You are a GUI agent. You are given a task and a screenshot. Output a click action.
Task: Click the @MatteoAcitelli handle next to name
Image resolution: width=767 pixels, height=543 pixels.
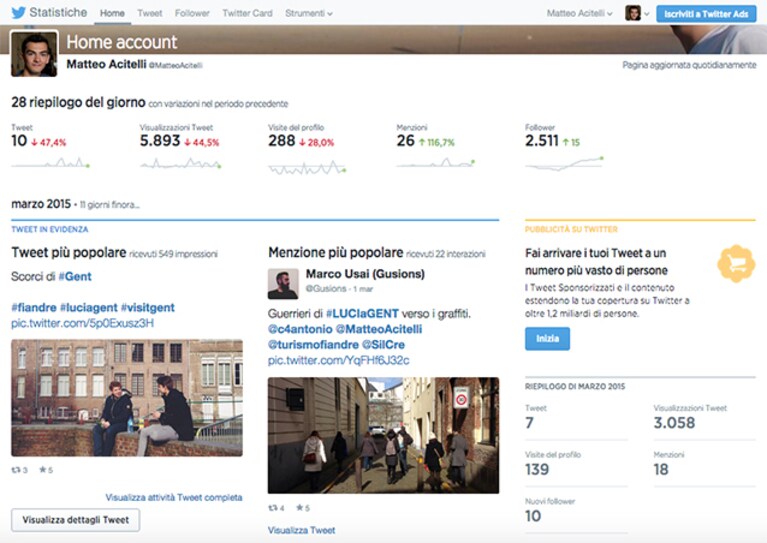pos(176,65)
